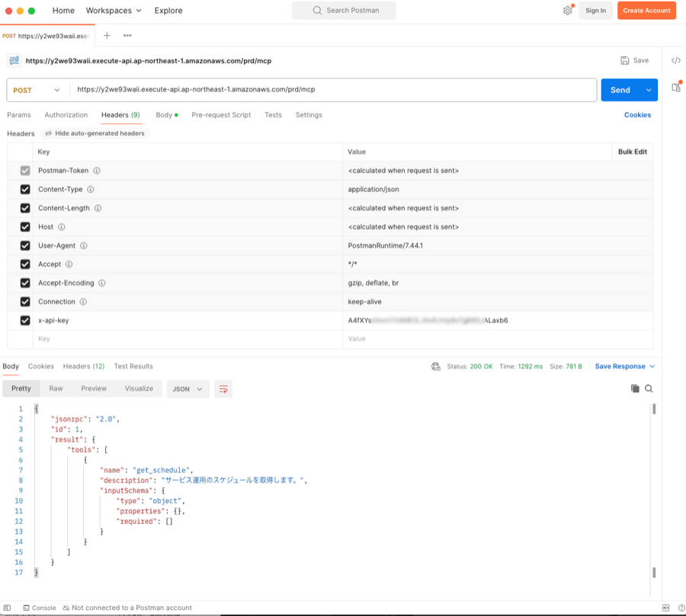The width and height of the screenshot is (686, 616).
Task: Click the Cookies link
Action: point(637,115)
